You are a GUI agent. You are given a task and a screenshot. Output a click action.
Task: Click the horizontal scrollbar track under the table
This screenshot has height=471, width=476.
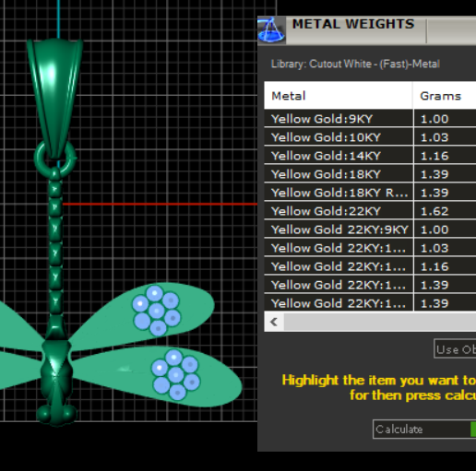380,322
